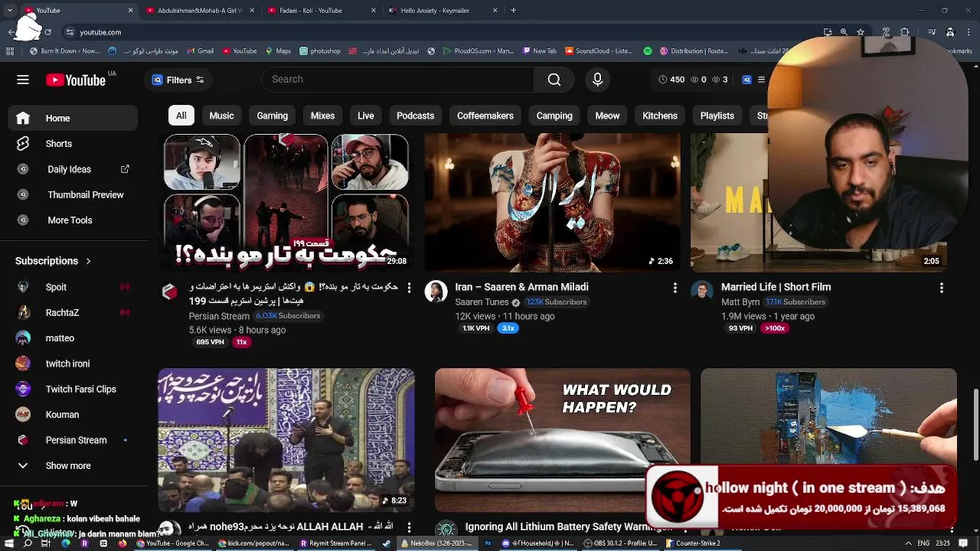This screenshot has width=980, height=551.
Task: Click the external link icon next to Daily Ideas
Action: pos(125,169)
